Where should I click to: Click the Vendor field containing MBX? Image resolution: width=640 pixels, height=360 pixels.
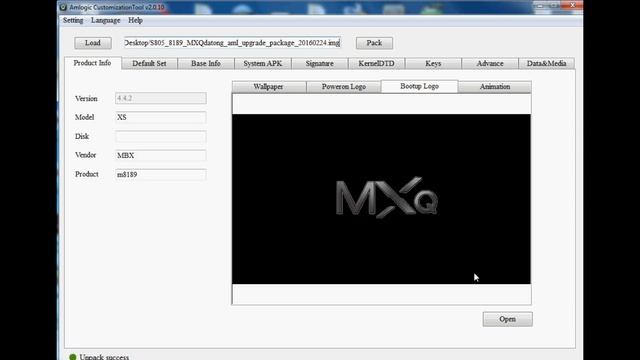point(161,156)
